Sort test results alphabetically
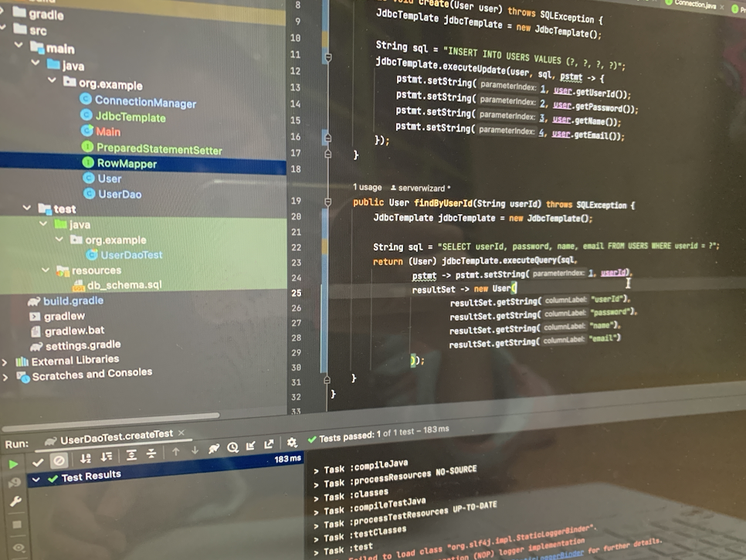 click(x=85, y=459)
